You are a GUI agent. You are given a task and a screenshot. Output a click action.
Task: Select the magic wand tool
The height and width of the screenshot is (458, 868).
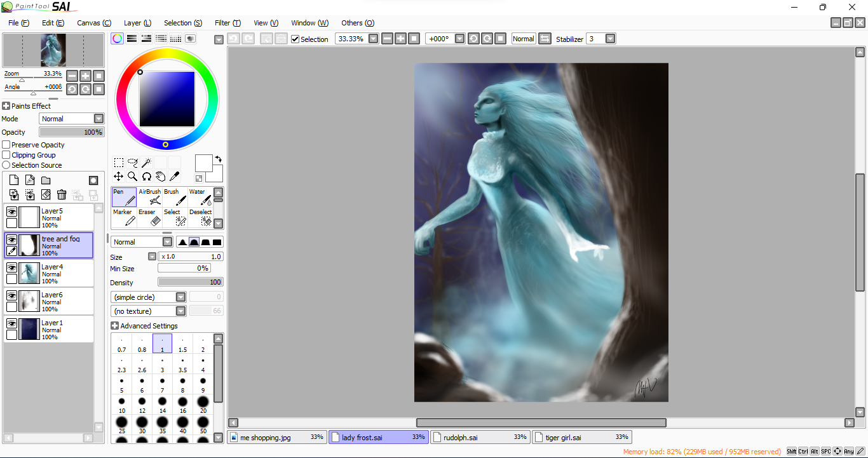(146, 163)
